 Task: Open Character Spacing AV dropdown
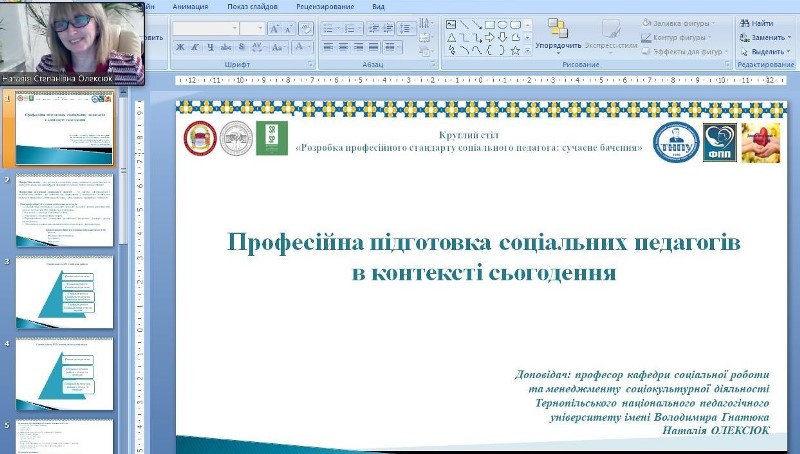(x=258, y=47)
